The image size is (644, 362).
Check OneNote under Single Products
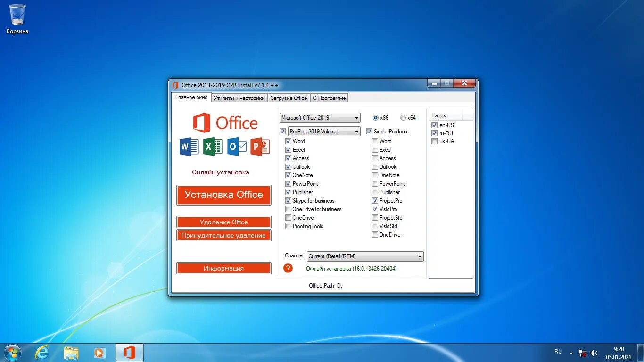pyautogui.click(x=375, y=175)
